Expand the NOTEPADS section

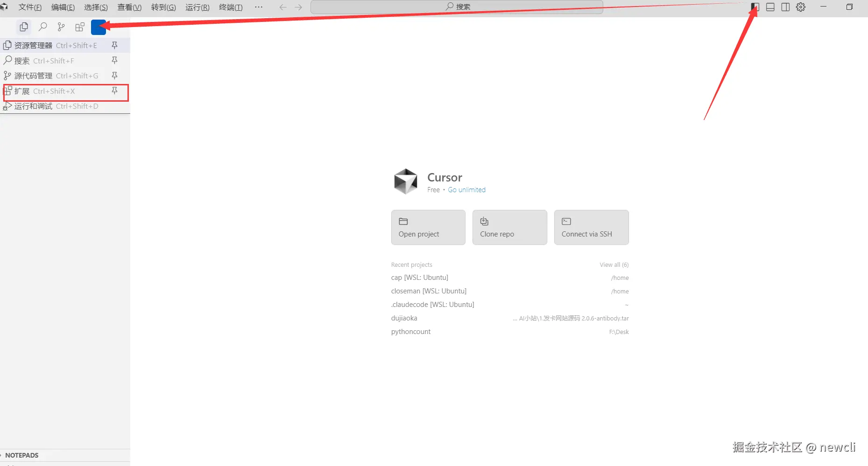(65, 455)
